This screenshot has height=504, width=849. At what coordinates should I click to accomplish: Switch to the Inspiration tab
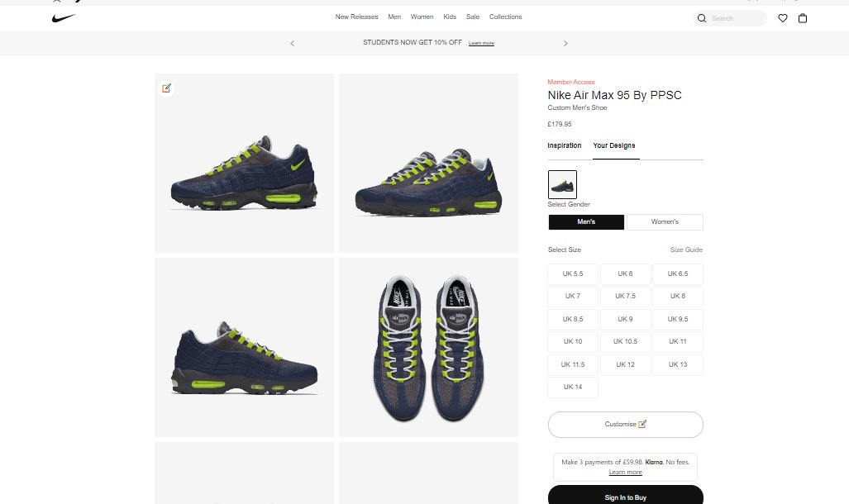point(564,145)
